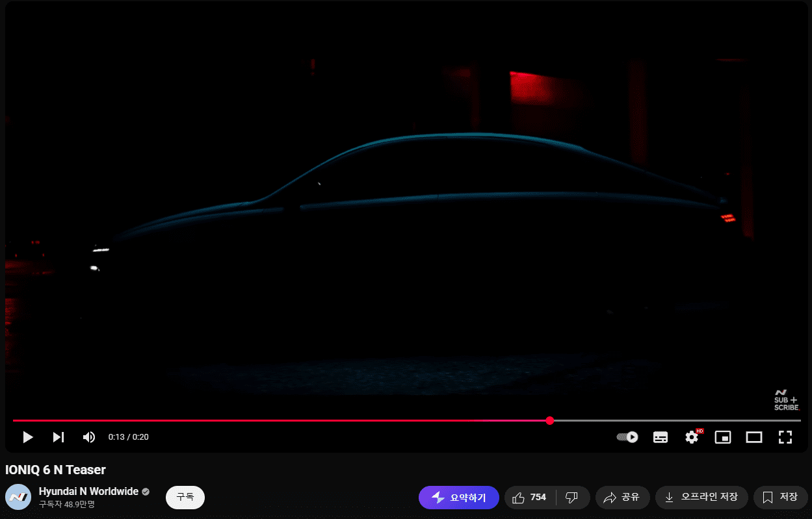
Task: Enable theater mode view
Action: (754, 437)
